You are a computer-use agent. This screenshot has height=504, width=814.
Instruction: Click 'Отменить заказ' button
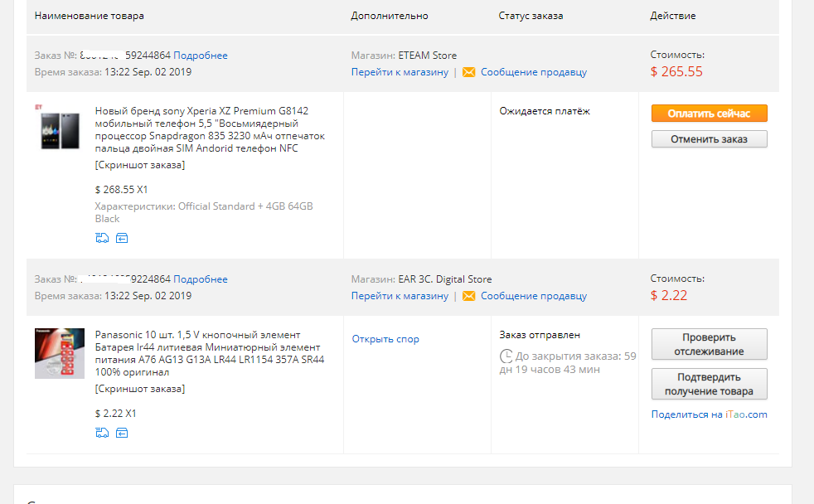point(709,139)
